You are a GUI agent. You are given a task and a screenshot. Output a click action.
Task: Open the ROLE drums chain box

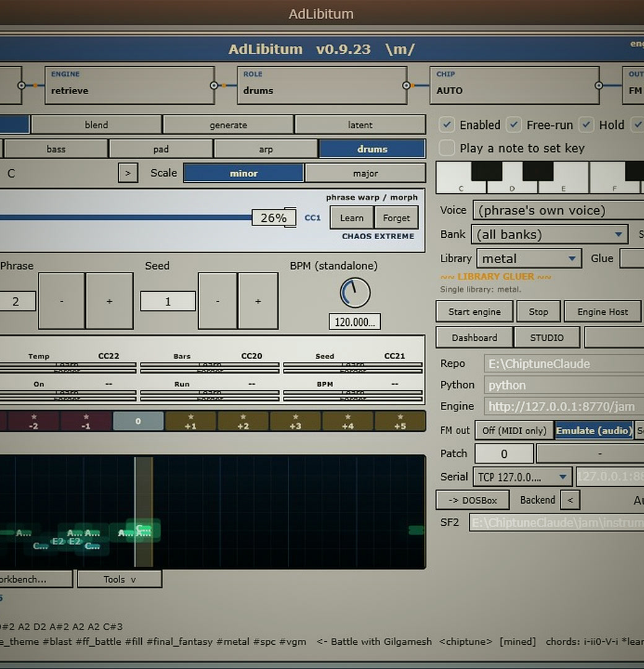322,85
